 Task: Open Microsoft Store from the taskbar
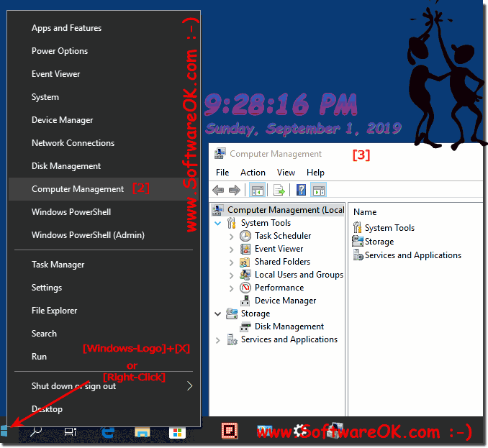point(177,432)
